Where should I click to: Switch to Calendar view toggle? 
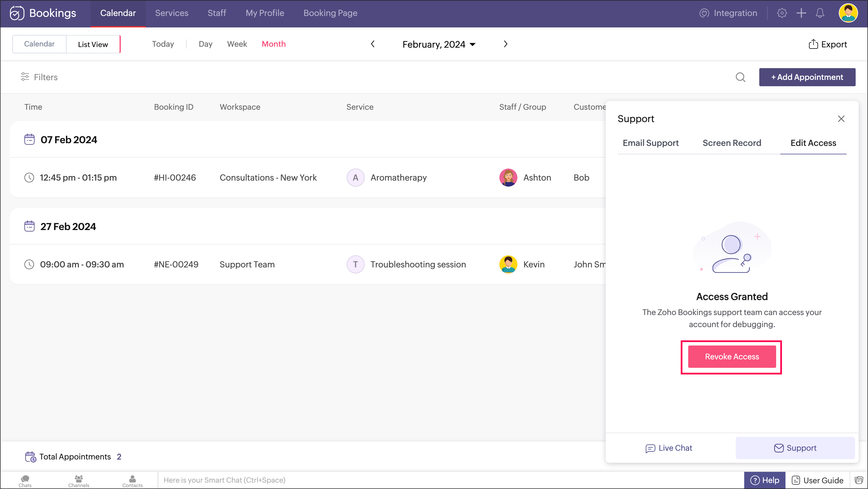[39, 44]
